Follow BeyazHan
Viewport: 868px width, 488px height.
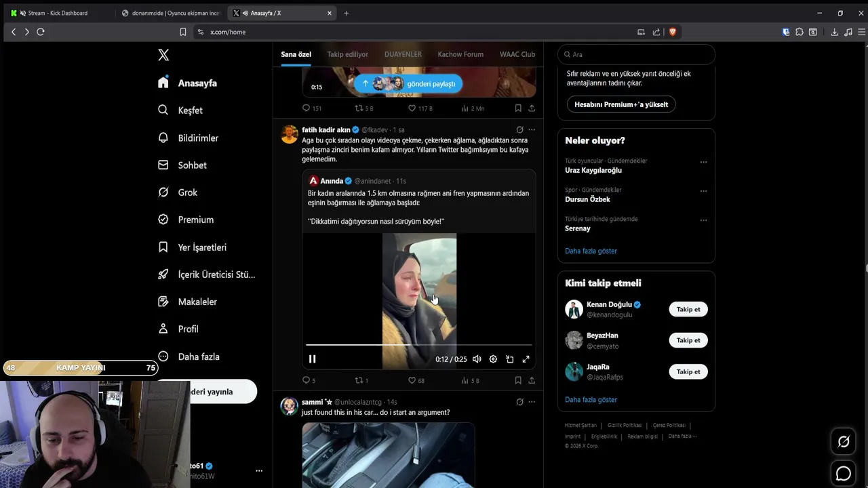(688, 340)
